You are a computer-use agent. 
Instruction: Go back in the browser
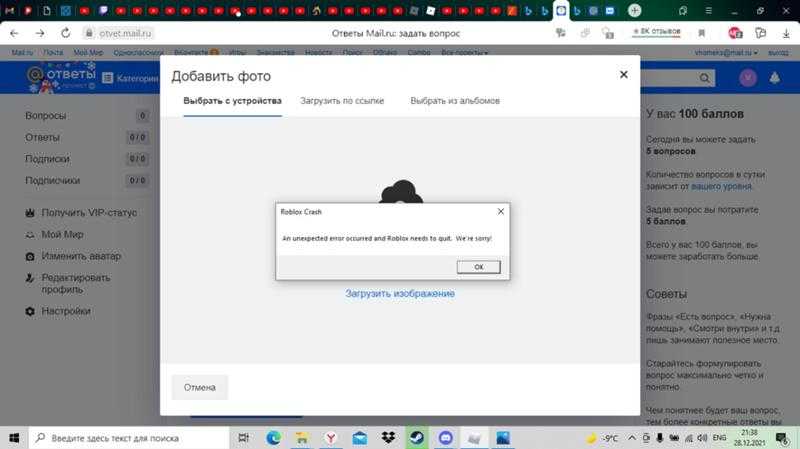(14, 33)
